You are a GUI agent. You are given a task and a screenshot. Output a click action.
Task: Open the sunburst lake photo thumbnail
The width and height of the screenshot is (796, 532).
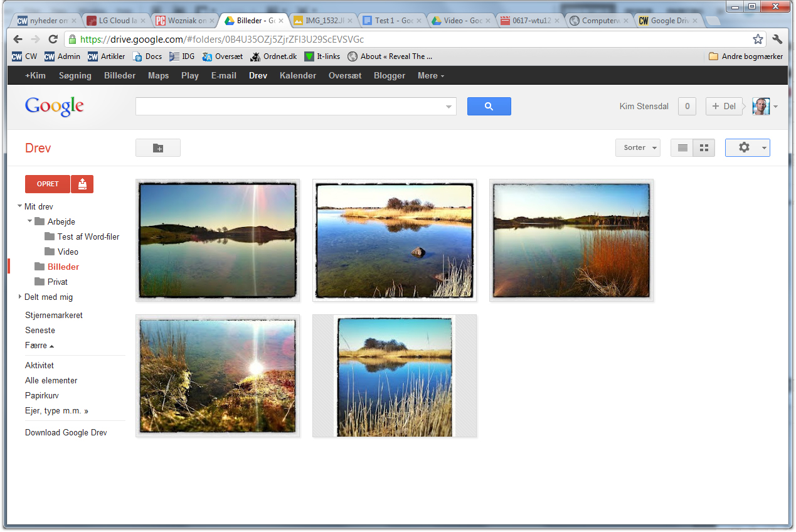point(218,240)
